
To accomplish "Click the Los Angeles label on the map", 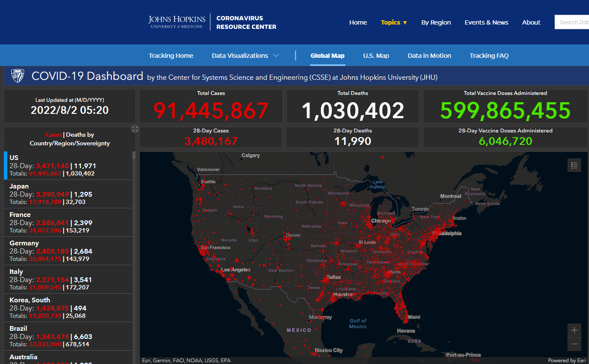I will 235,270.
